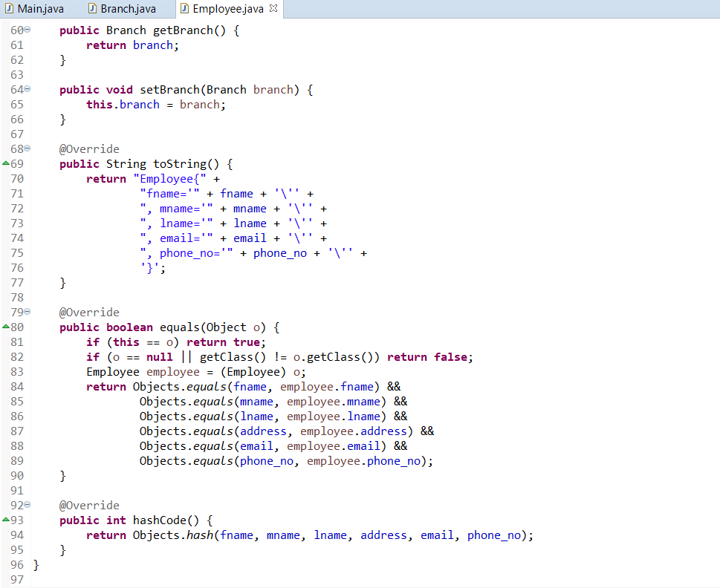Click the override indicator arrow beside equals method
The width and height of the screenshot is (720, 588).
point(6,327)
